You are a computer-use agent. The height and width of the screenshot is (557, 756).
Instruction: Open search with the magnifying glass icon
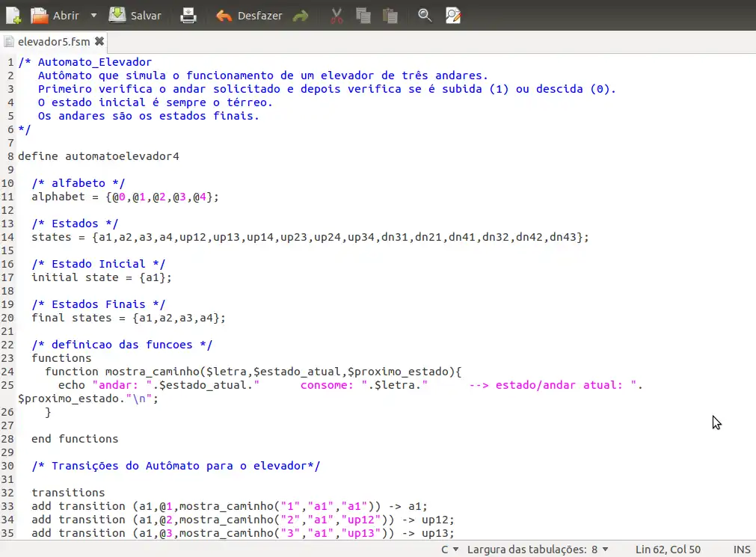point(425,16)
